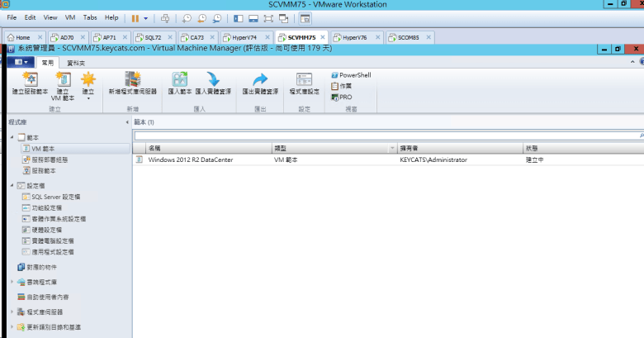Expand the 雲端程式庫 (Cloud Libraries) node
644x338 pixels.
coord(12,282)
